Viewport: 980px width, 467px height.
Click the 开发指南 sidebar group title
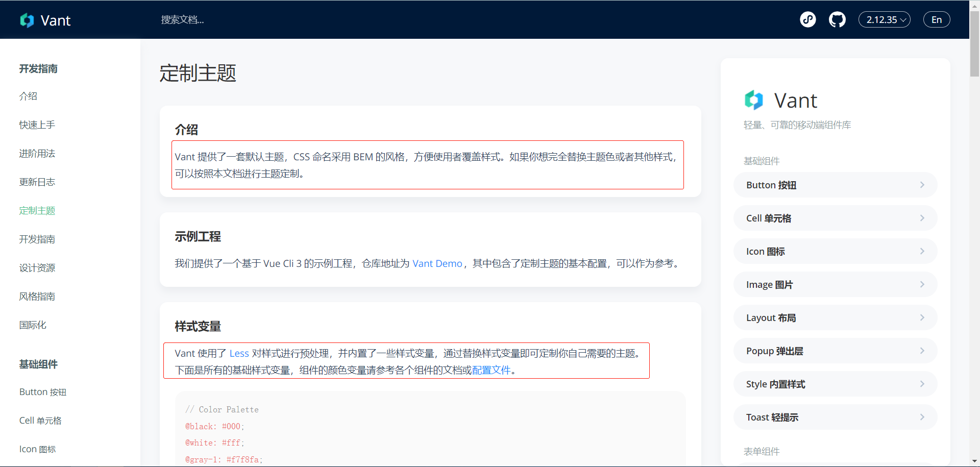click(38, 68)
